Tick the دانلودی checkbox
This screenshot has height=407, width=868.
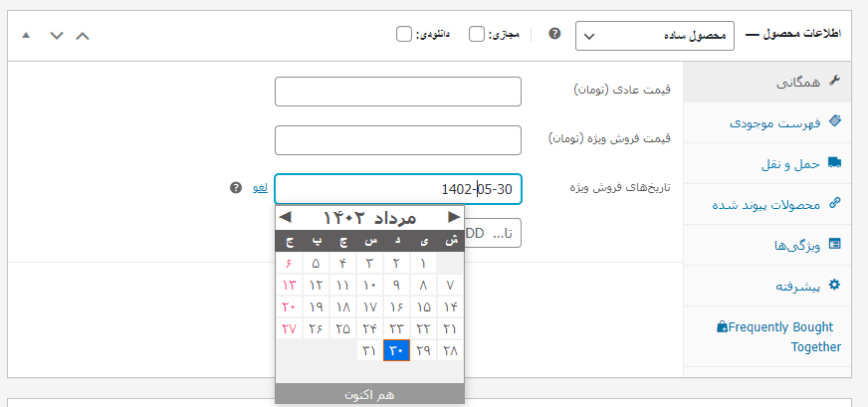(x=404, y=35)
